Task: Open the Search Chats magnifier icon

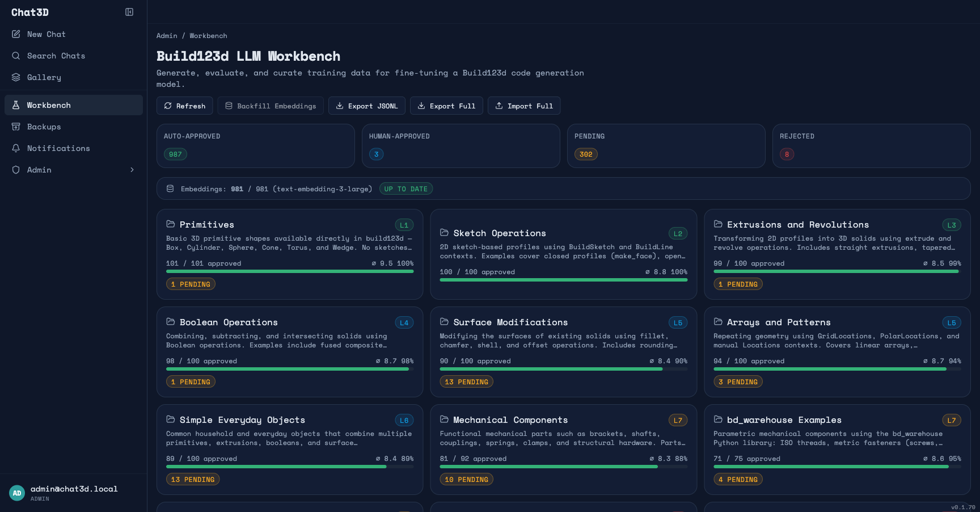Action: (17, 56)
